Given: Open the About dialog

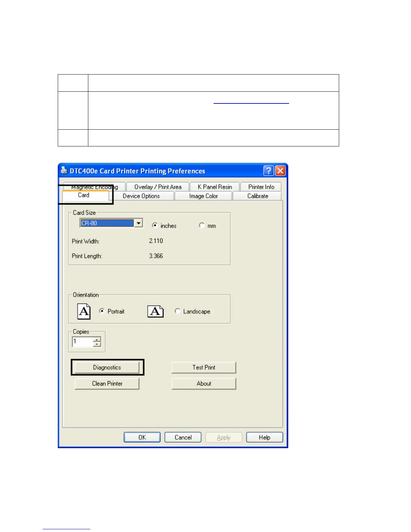Looking at the screenshot, I should pyautogui.click(x=204, y=384).
